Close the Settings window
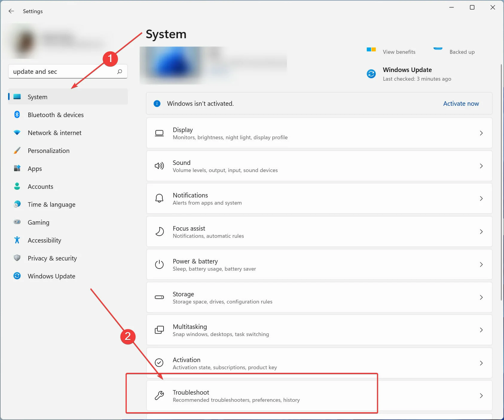504x420 pixels. tap(493, 7)
